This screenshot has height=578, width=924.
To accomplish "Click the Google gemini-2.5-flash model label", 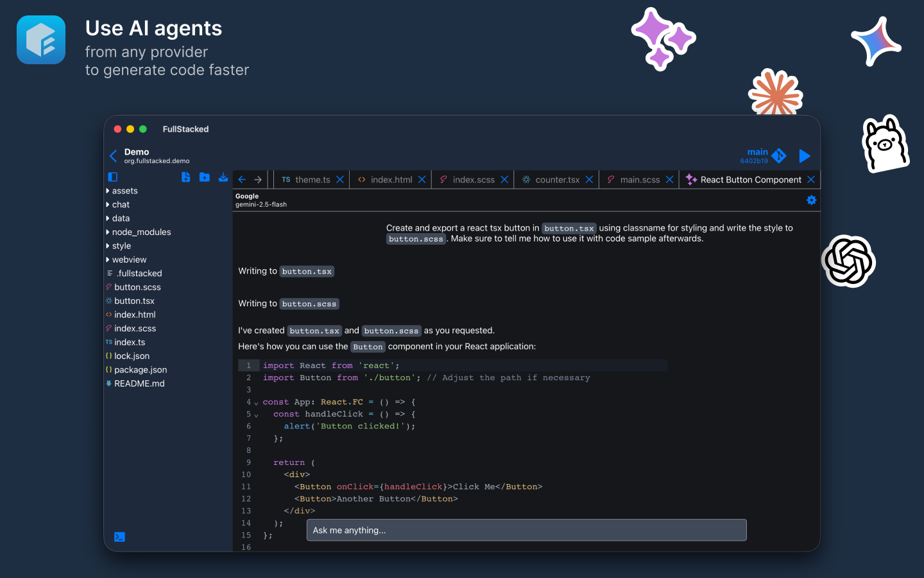I will (x=261, y=200).
